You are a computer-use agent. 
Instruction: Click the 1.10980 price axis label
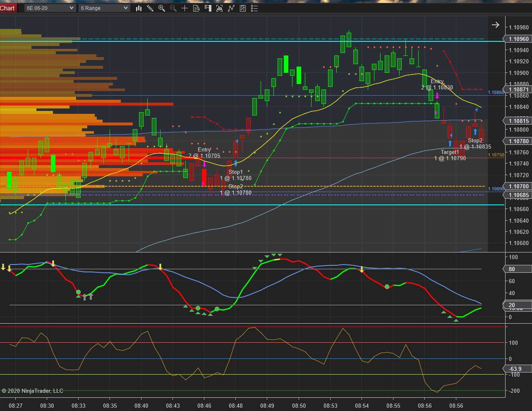519,27
